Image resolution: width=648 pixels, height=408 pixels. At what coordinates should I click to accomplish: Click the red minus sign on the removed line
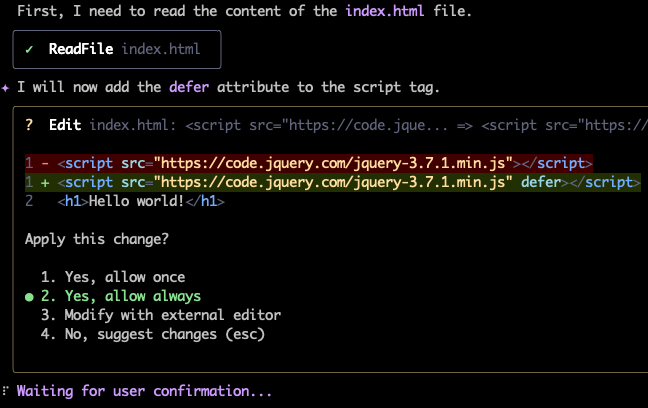(x=45, y=163)
